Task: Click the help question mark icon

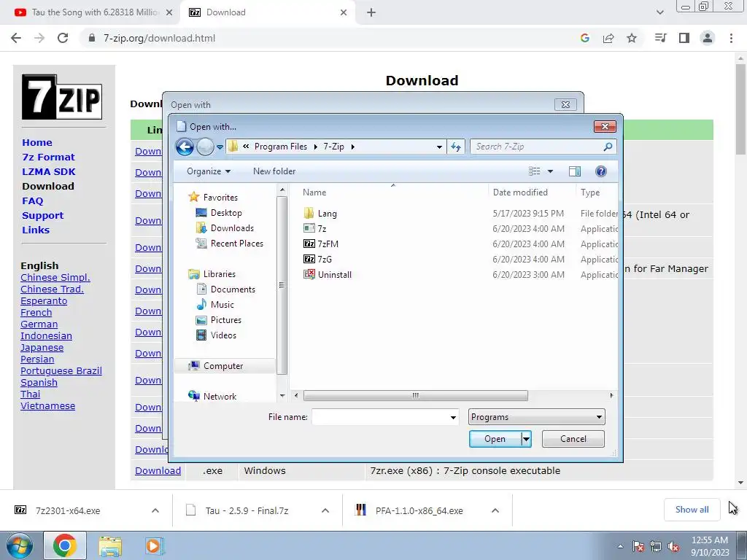Action: pyautogui.click(x=601, y=171)
